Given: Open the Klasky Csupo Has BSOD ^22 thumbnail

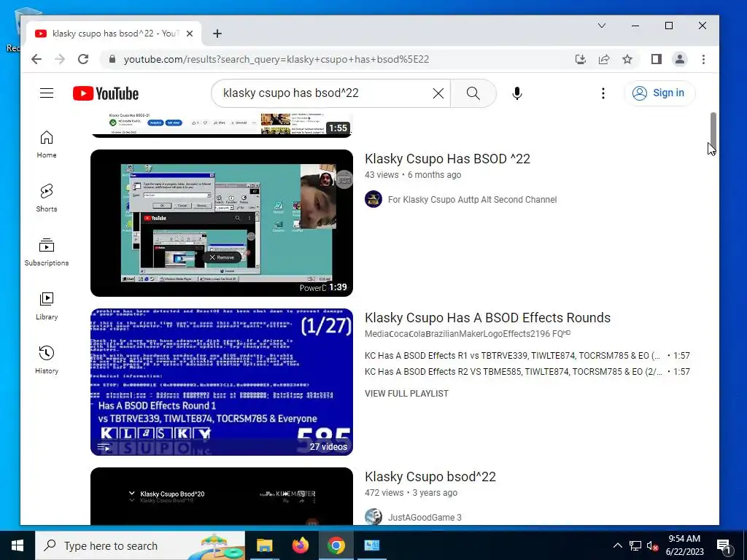Looking at the screenshot, I should (222, 223).
